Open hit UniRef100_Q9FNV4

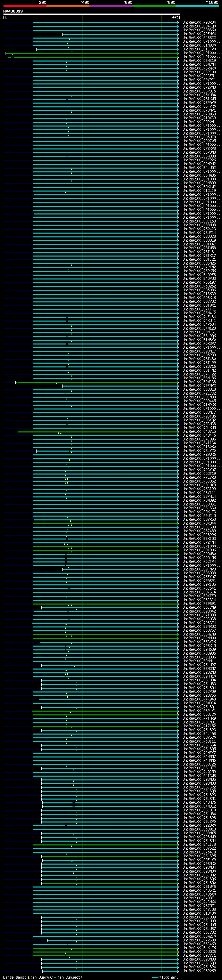tap(199, 34)
